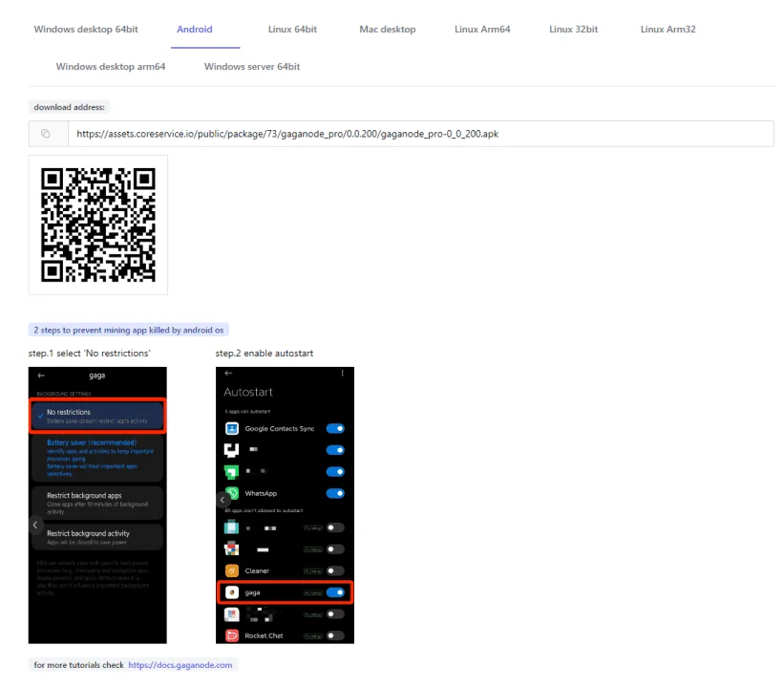The image size is (784, 688).
Task: Click '2 steps to prevent mining app killed' label
Action: pyautogui.click(x=129, y=331)
